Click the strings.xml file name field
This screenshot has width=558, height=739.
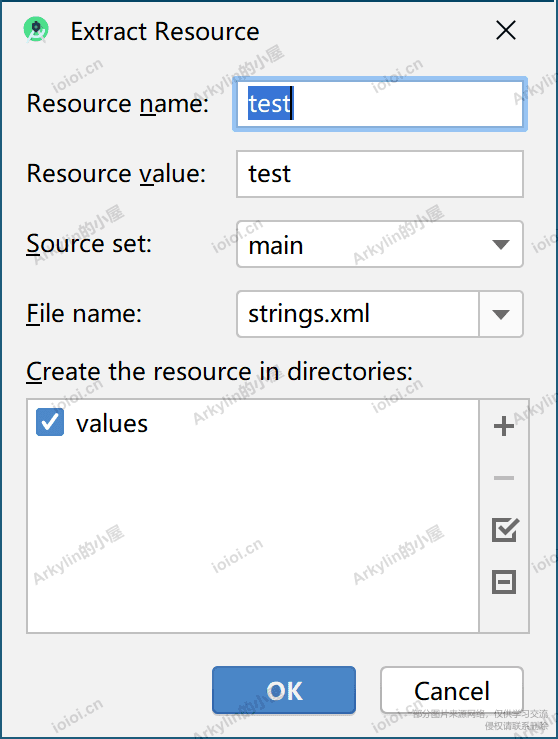pyautogui.click(x=358, y=314)
